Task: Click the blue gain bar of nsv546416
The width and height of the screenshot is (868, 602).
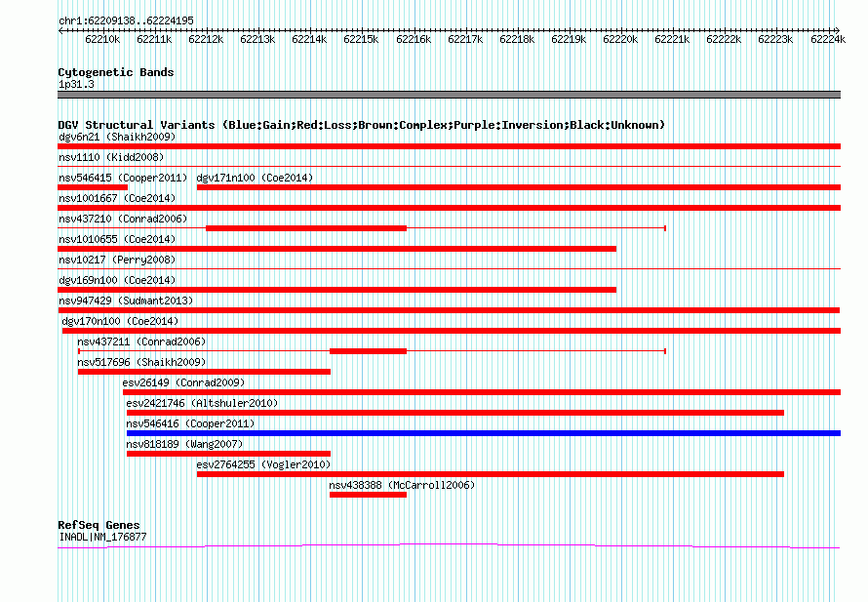Action: tap(484, 433)
